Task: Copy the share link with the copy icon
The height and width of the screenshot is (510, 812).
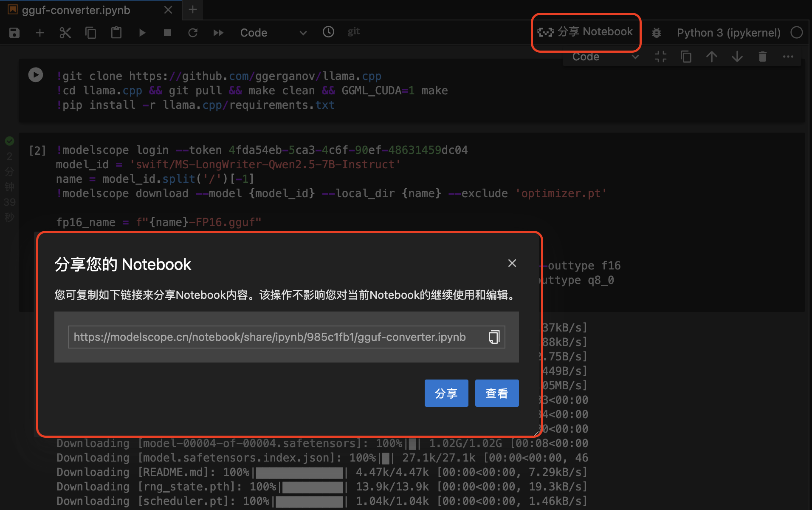Action: click(494, 337)
